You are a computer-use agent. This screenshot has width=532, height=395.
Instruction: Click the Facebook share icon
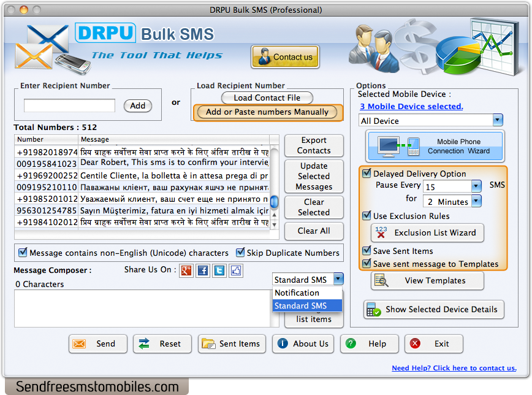click(x=203, y=270)
